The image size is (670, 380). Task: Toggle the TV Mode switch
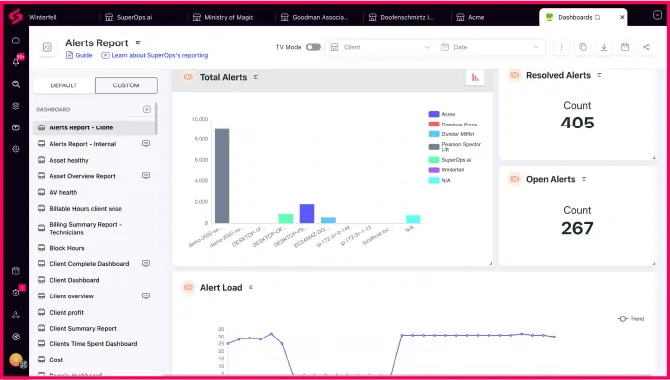pos(313,47)
